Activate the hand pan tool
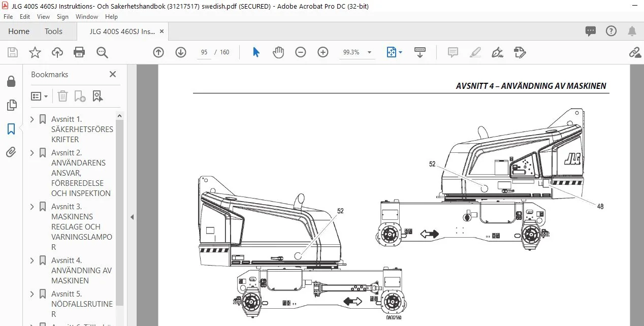This screenshot has height=326, width=644. click(x=278, y=52)
